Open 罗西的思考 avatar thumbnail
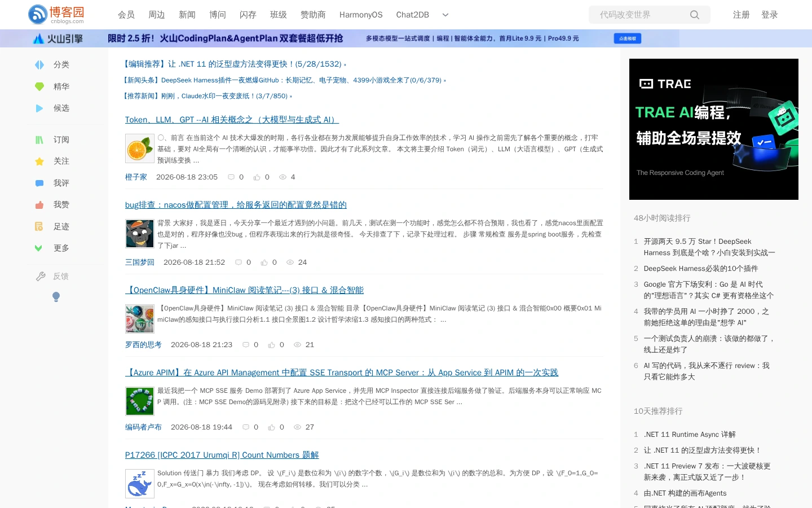 click(x=140, y=319)
